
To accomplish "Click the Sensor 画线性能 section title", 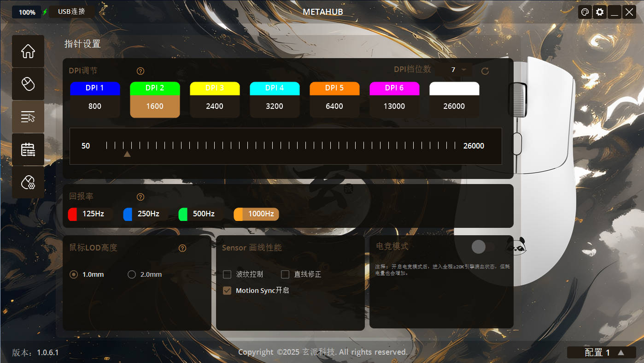I will pos(252,248).
